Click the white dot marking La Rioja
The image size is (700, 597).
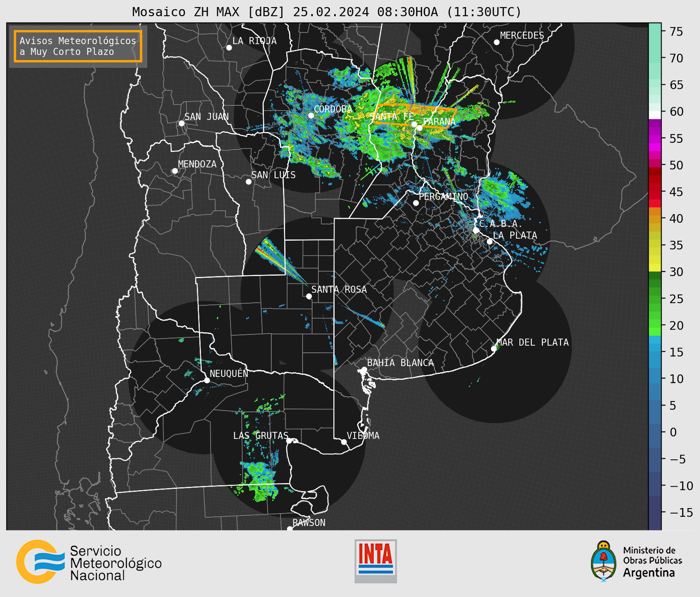coord(229,48)
